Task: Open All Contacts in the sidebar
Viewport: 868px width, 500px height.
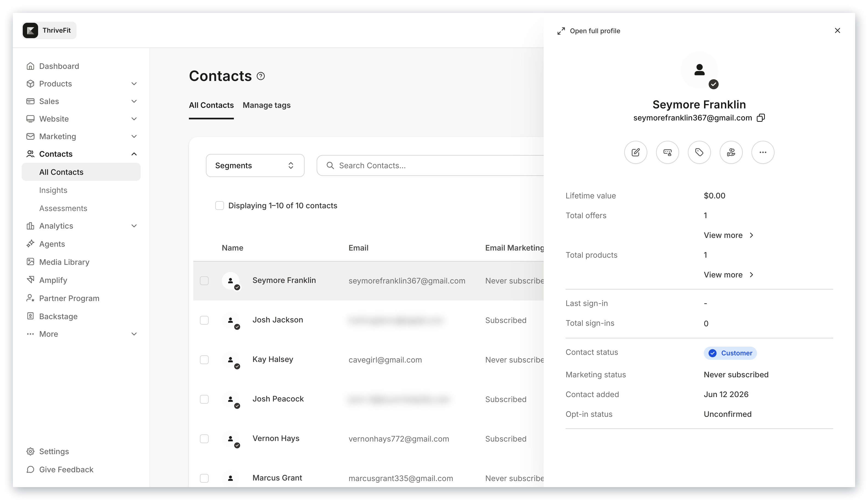Action: coord(81,172)
